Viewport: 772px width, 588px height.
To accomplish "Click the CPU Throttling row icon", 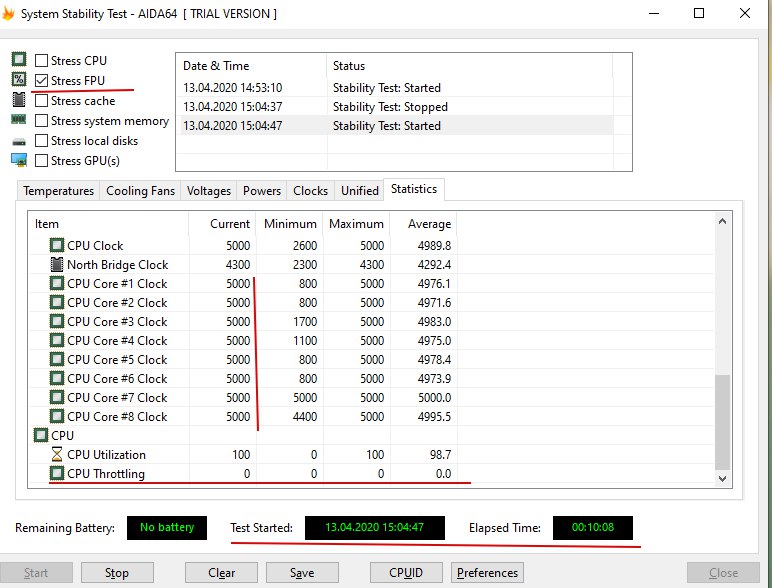I will (x=57, y=473).
